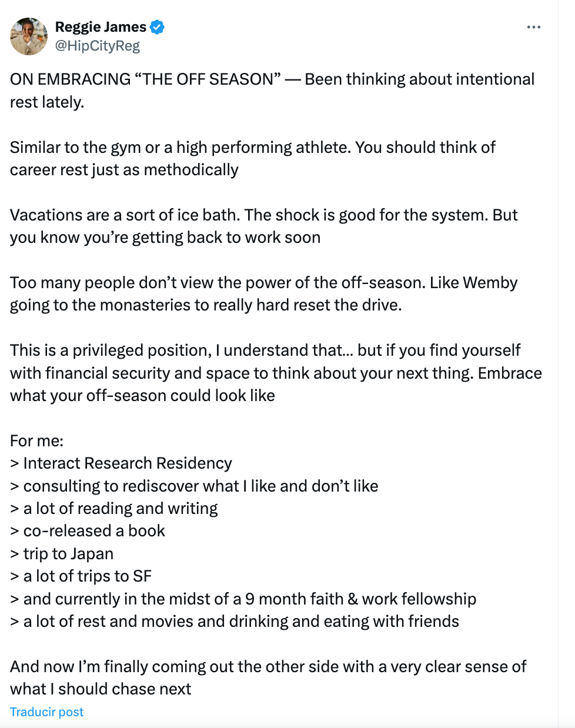Click the display name Reggie James
Viewport: 575px width, 728px height.
tap(101, 27)
